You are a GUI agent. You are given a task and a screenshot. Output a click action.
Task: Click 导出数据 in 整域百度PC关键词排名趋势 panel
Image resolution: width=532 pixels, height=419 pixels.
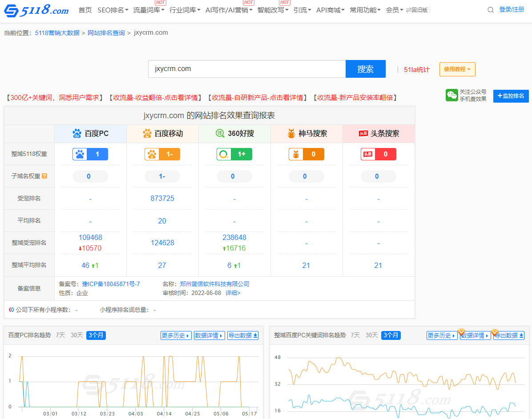508,335
